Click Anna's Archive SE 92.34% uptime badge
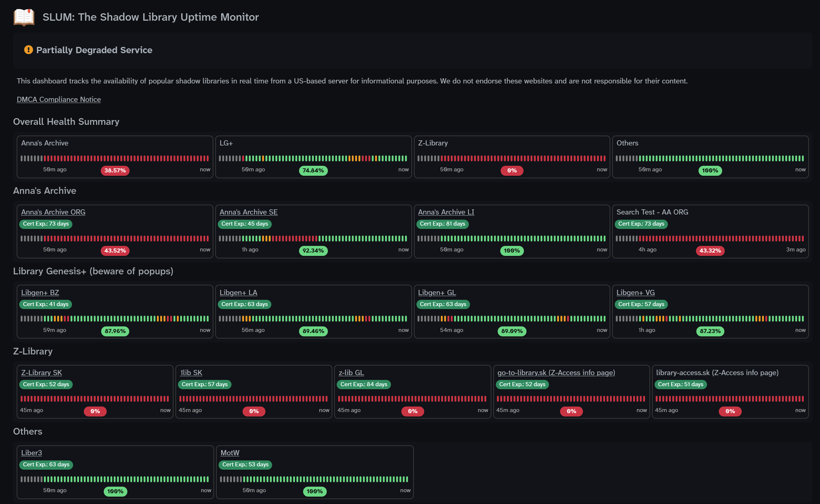 (313, 251)
